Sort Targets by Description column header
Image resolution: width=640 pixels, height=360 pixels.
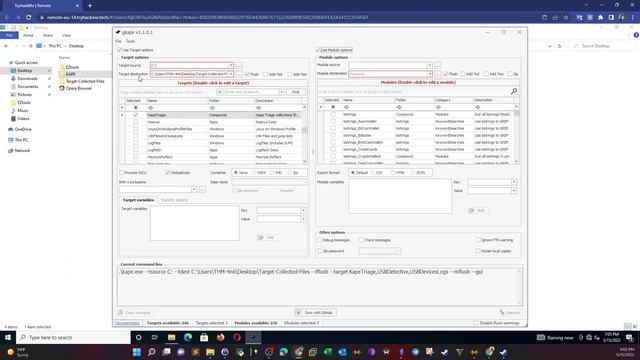click(278, 100)
